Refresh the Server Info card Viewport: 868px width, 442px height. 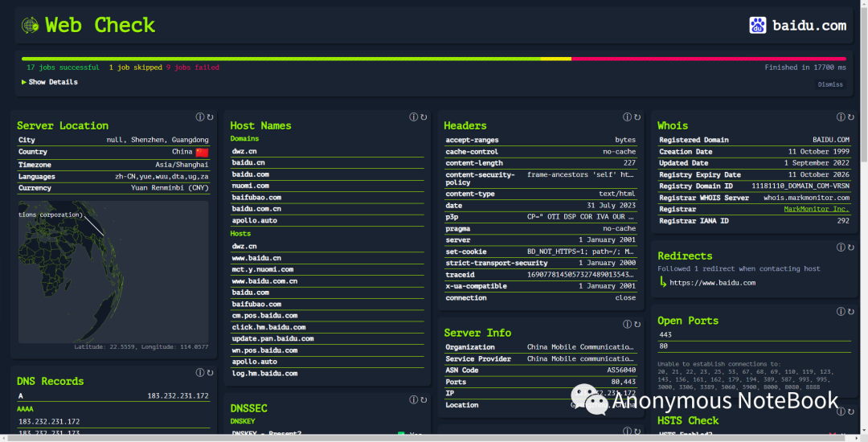tap(637, 324)
